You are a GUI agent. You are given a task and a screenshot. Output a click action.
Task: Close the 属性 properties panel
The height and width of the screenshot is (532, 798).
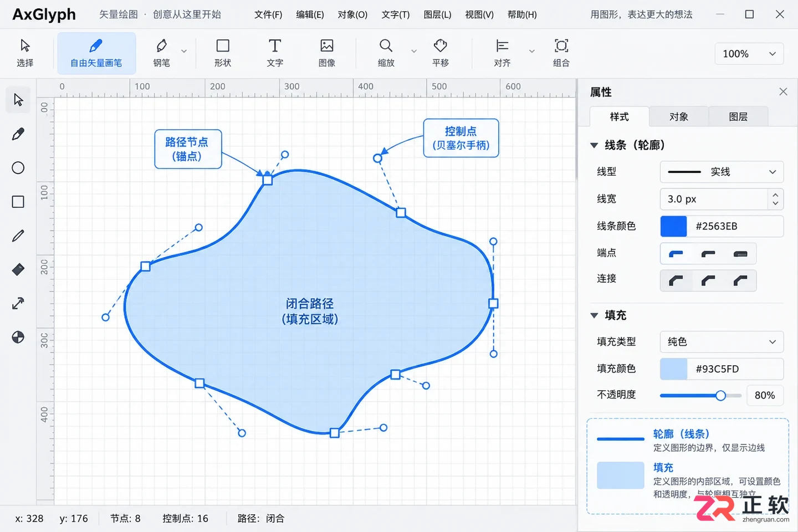(783, 91)
